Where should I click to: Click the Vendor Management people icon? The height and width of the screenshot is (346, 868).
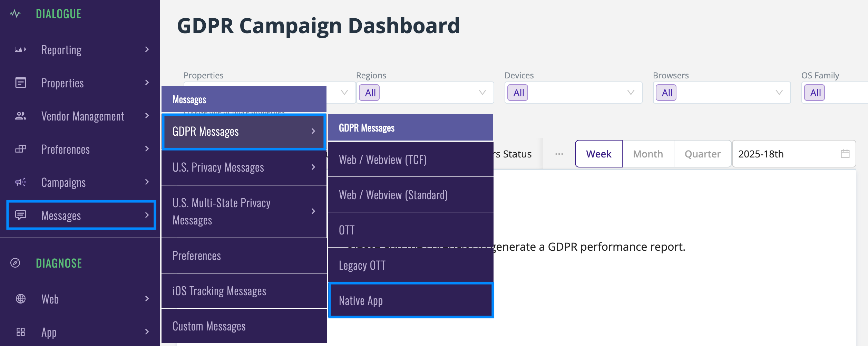21,116
